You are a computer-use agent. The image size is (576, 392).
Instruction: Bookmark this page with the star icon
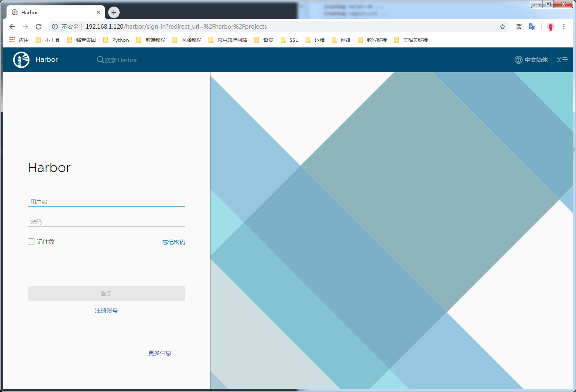pos(503,27)
